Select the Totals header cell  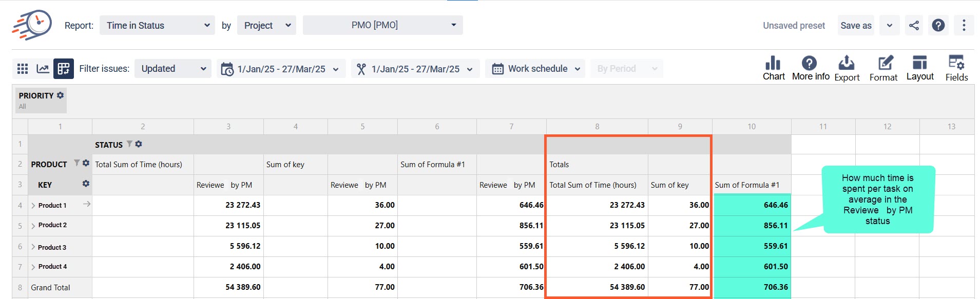tap(597, 164)
